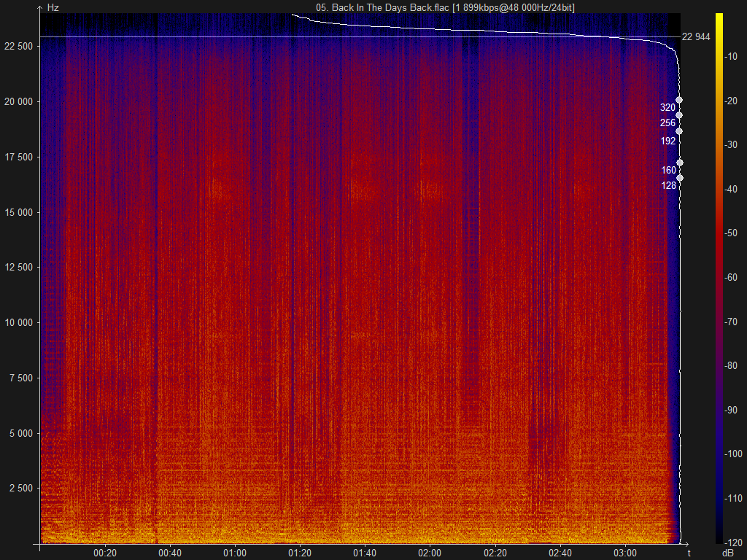Click the -90 dB scale label
The height and width of the screenshot is (560, 747).
731,410
